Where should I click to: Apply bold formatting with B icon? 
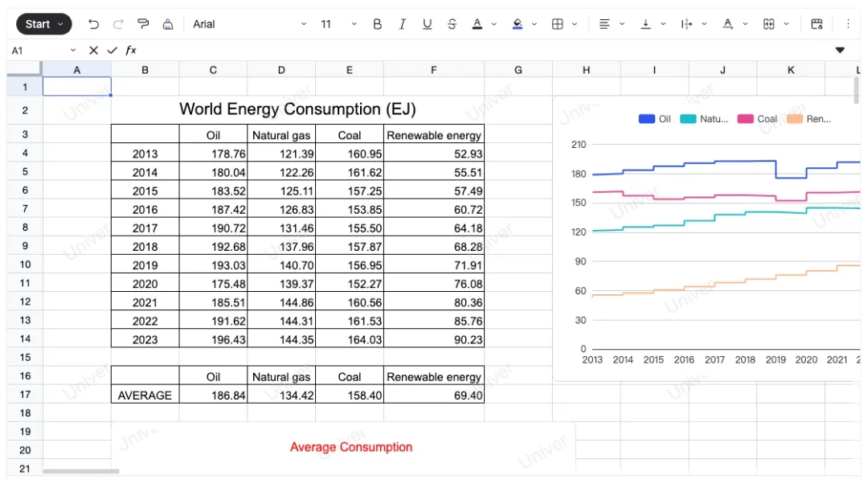click(377, 24)
